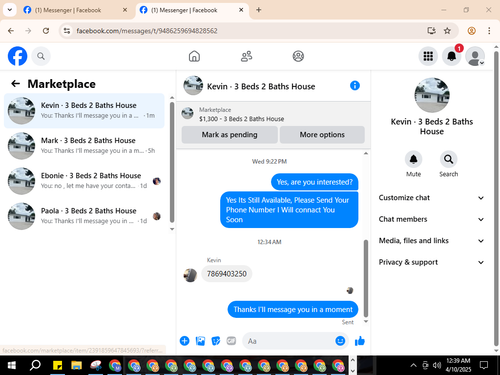Expand Chat members section
This screenshot has width=500, height=375.
[x=431, y=219]
